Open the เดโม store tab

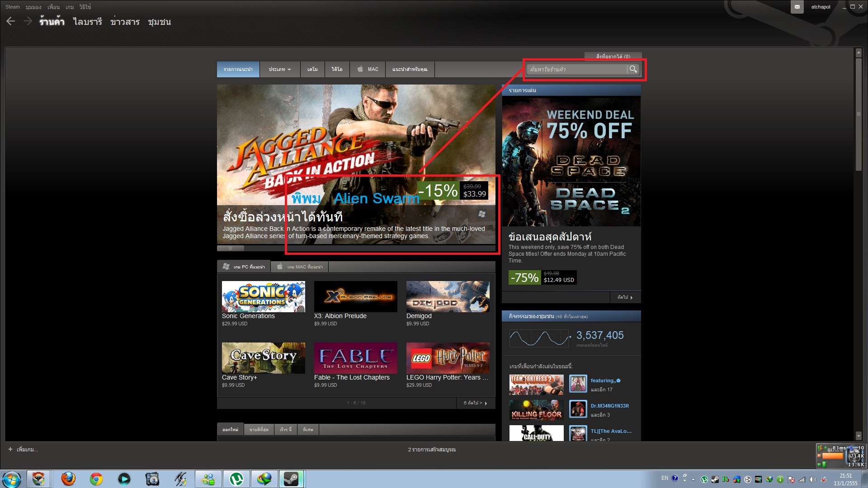tap(312, 69)
